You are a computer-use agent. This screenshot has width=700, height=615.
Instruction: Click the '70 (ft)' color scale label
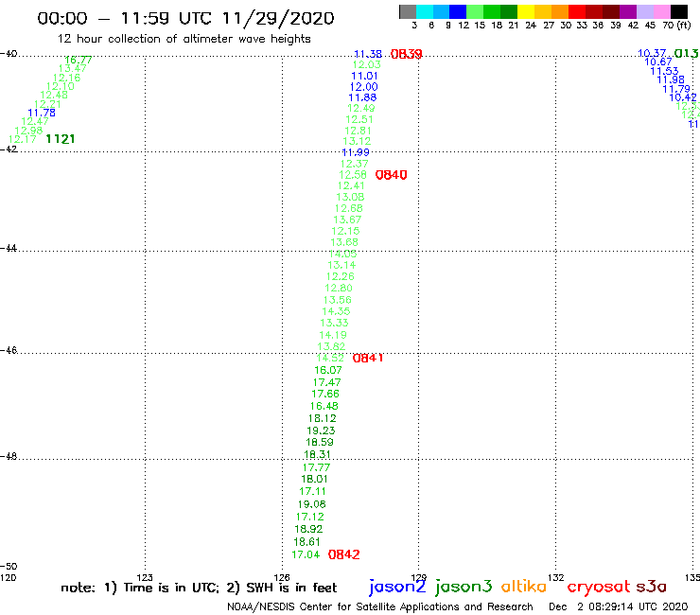tap(676, 26)
